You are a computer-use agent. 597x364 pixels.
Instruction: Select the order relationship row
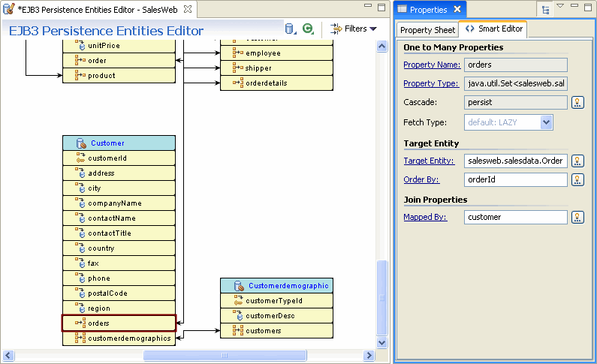[x=119, y=61]
